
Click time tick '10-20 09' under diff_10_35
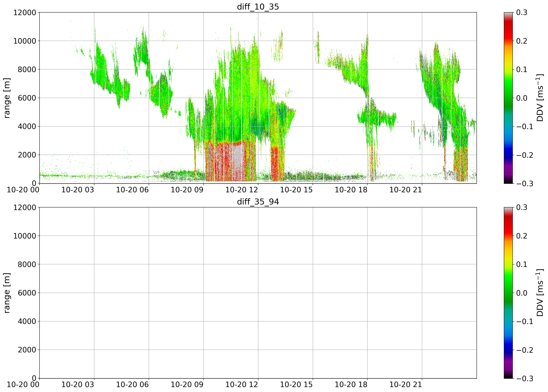click(187, 190)
